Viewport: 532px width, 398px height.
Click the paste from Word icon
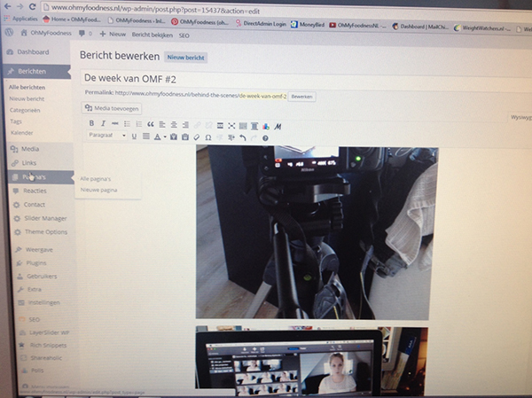pos(185,137)
